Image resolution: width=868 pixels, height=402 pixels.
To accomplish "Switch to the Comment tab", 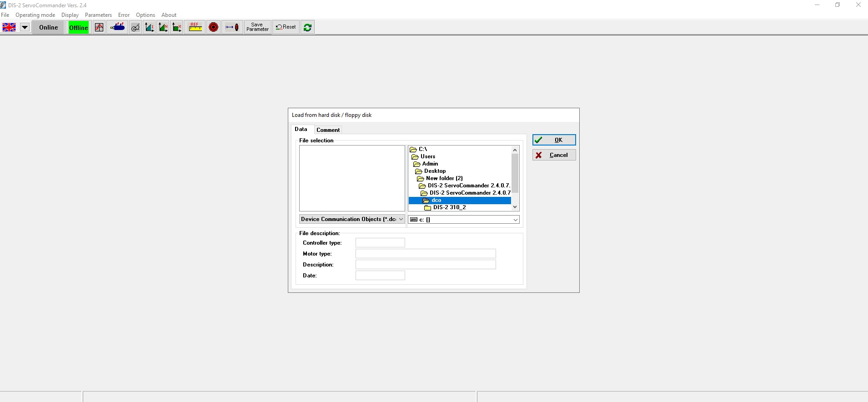I will pos(328,130).
